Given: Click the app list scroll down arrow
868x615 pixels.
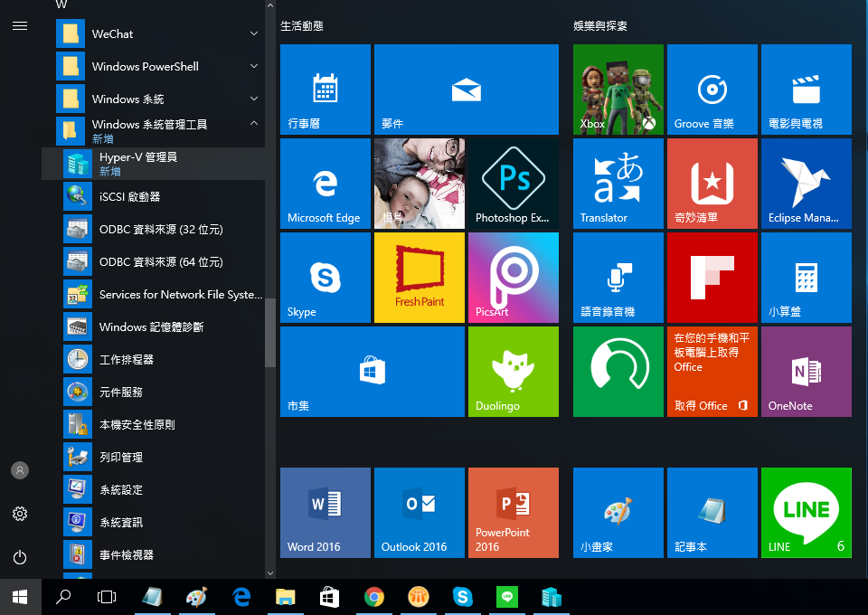Looking at the screenshot, I should [x=270, y=573].
